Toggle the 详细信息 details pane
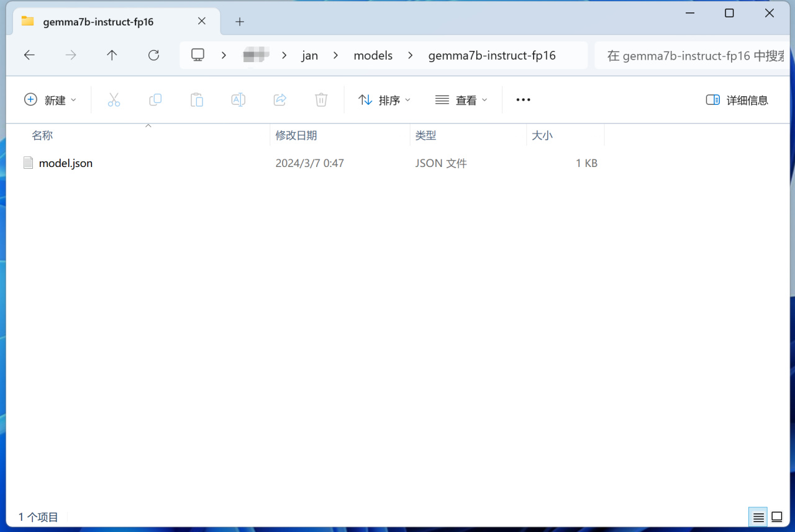 coord(737,100)
